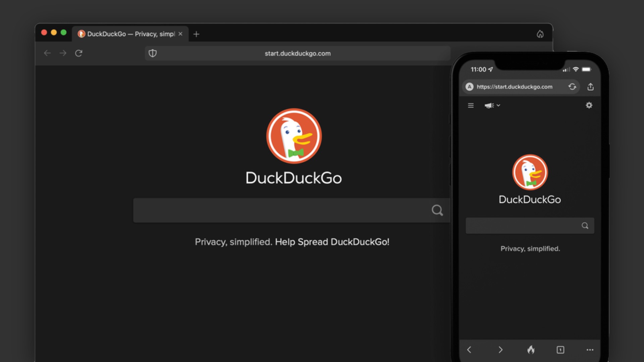The image size is (644, 362).
Task: Tap the phone search magnifier icon
Action: 585,226
